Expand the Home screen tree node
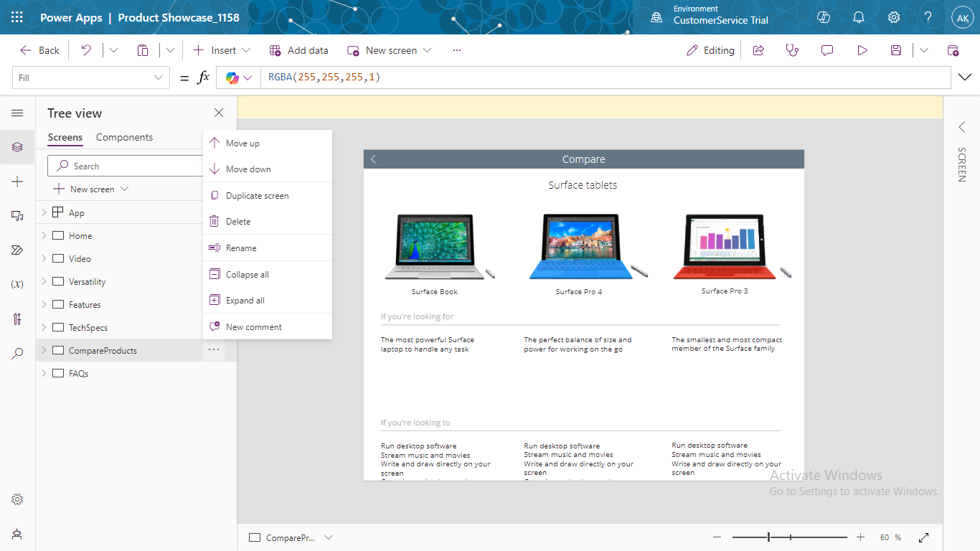980x551 pixels. 44,236
